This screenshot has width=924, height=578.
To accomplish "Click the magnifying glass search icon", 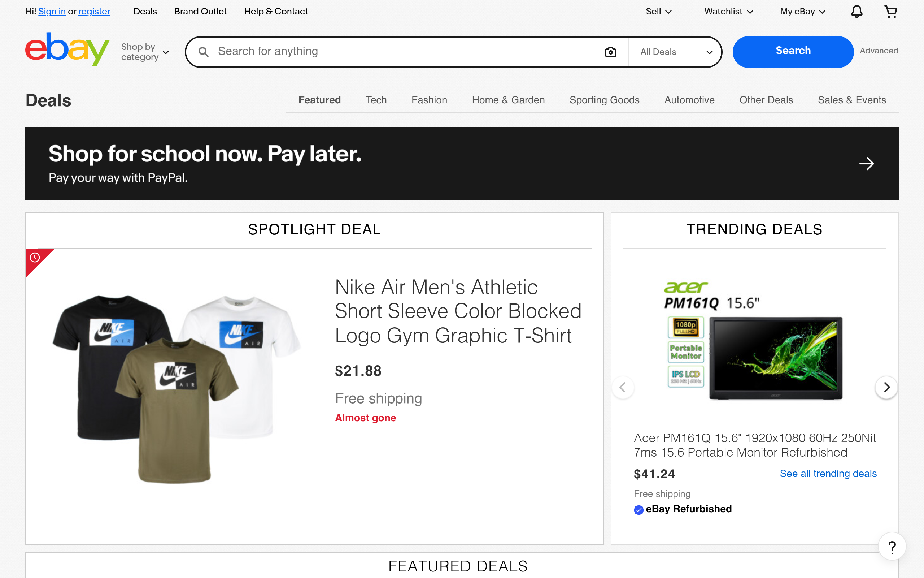I will coord(204,52).
